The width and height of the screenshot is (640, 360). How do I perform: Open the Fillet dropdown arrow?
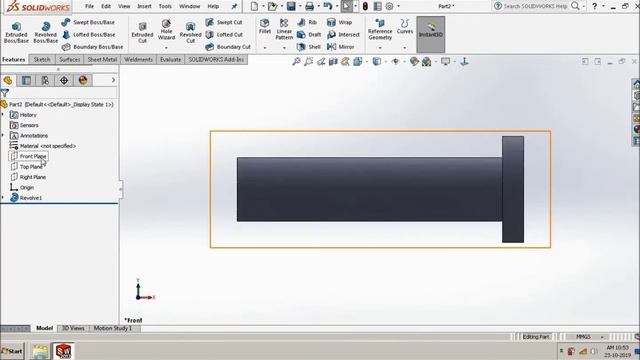264,48
